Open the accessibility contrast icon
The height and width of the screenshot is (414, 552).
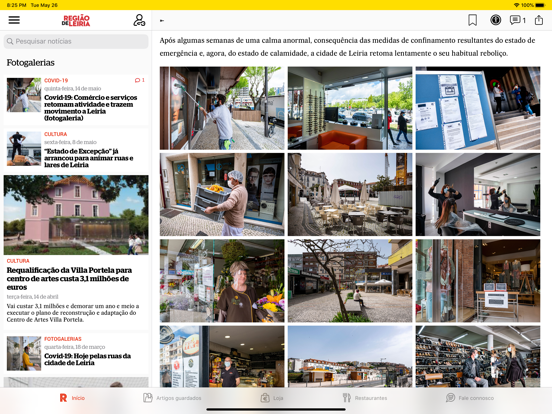click(495, 20)
